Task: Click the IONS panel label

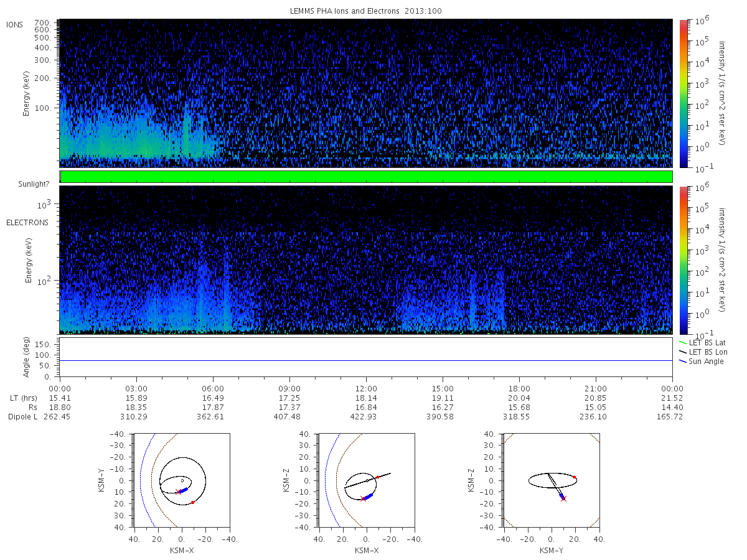Action: tap(15, 24)
